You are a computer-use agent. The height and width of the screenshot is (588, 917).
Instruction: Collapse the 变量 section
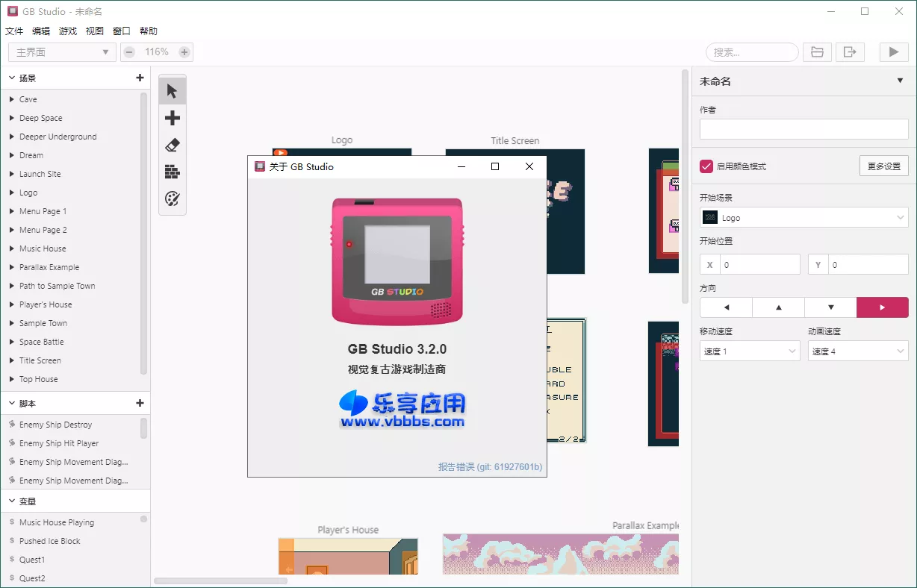[12, 501]
